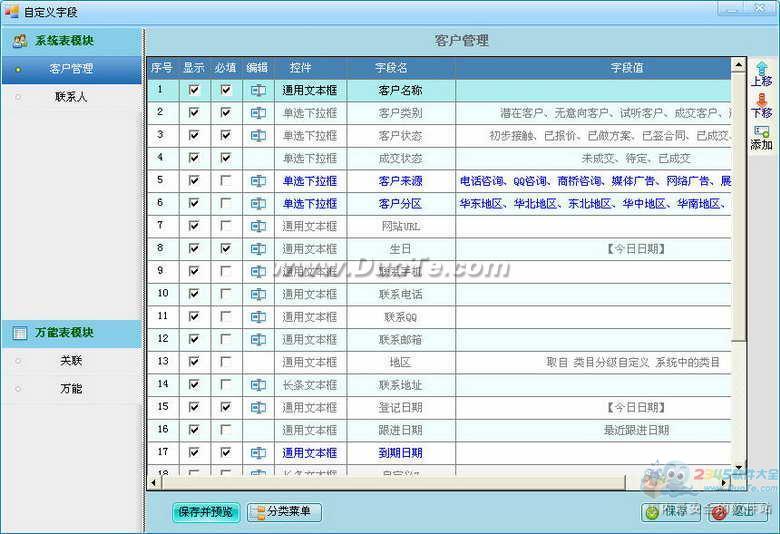Image resolution: width=780 pixels, height=534 pixels.
Task: Click the 下移 move-down arrow icon
Action: (x=761, y=100)
